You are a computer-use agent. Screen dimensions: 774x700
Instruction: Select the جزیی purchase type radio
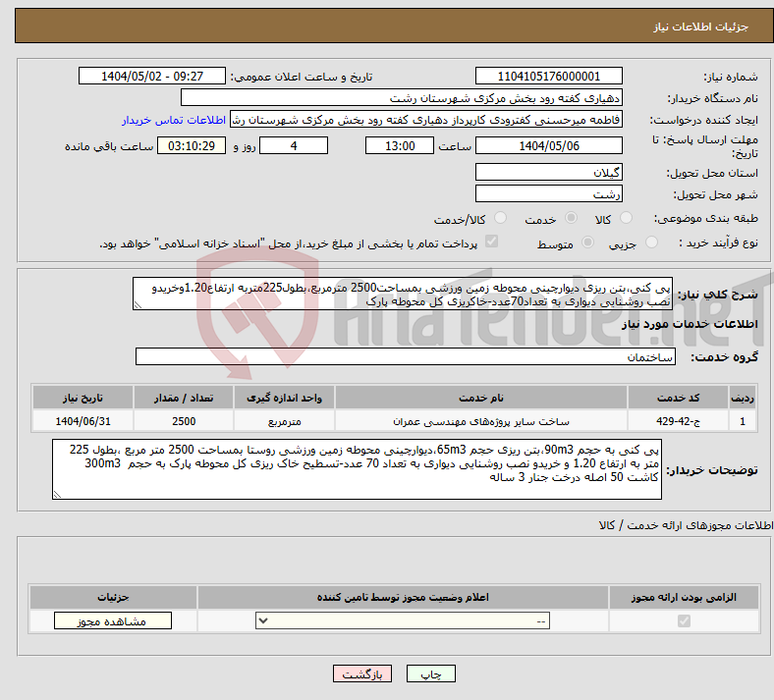coord(651,242)
